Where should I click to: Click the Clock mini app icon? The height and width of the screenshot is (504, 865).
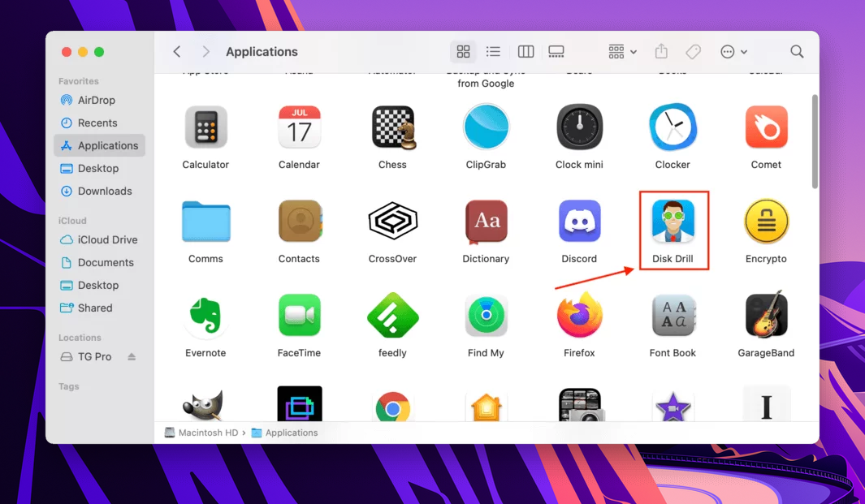(579, 127)
